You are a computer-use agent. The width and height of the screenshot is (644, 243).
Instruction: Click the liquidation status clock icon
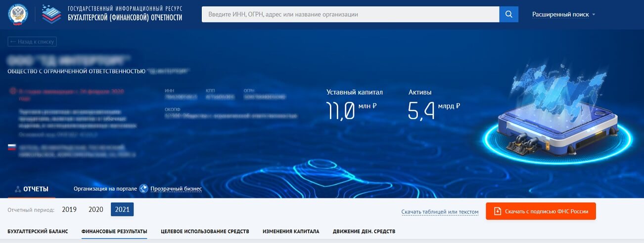tap(12, 92)
